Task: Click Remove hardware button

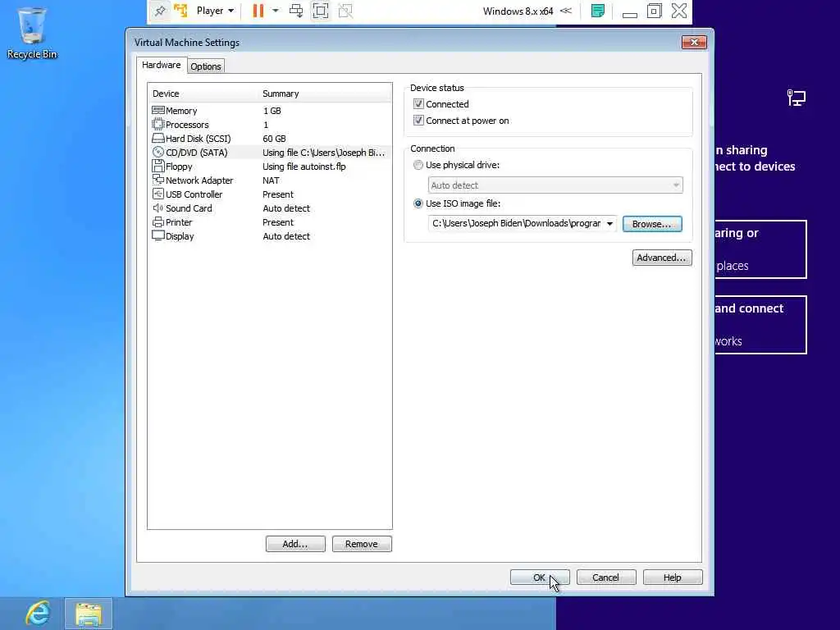Action: 362,544
